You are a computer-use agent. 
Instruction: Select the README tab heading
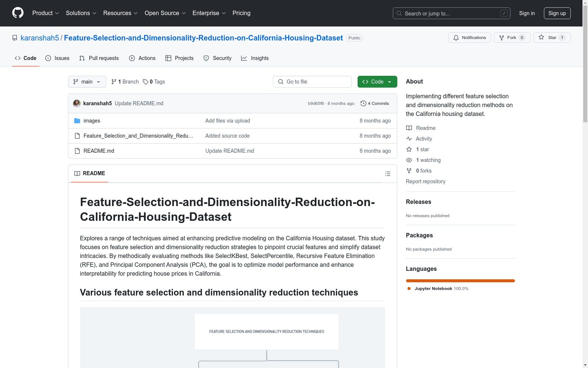(90, 173)
